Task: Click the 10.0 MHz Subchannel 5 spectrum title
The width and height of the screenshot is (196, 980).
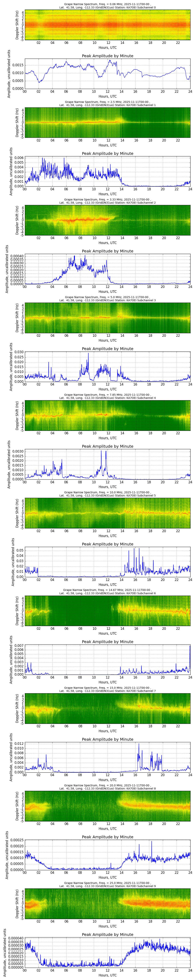Action: click(107, 494)
